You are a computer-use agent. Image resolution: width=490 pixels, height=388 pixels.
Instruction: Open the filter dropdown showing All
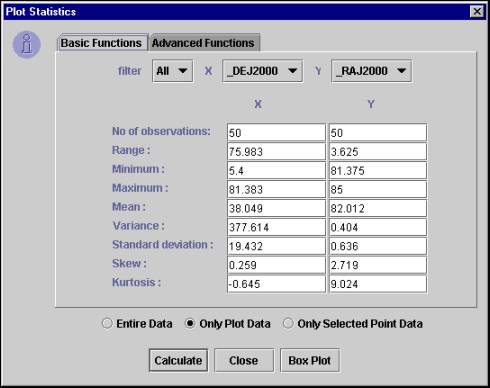[172, 71]
